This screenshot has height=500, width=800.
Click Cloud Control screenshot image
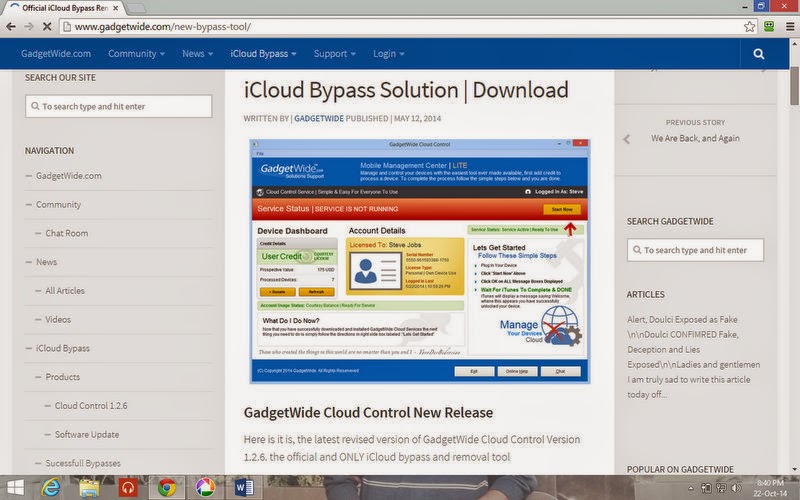419,261
